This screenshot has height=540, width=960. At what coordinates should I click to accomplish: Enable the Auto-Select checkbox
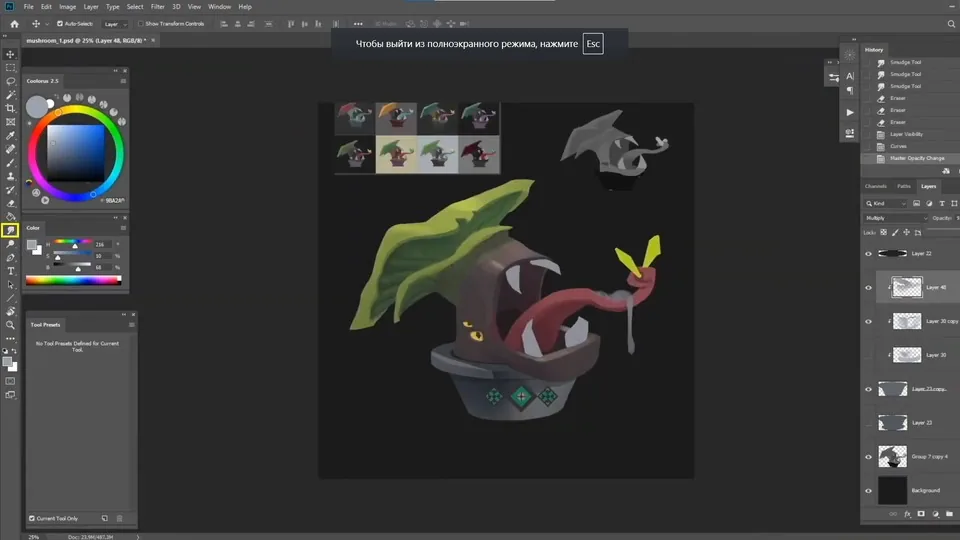coord(60,24)
